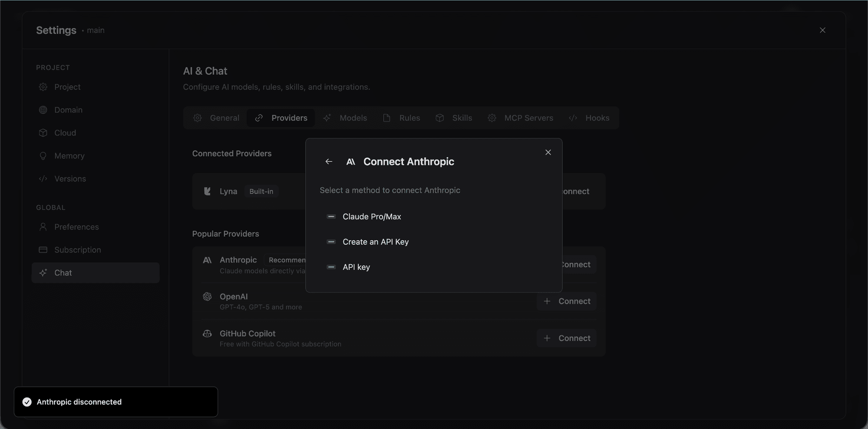
Task: Click the globe icon next to Domain
Action: [43, 110]
